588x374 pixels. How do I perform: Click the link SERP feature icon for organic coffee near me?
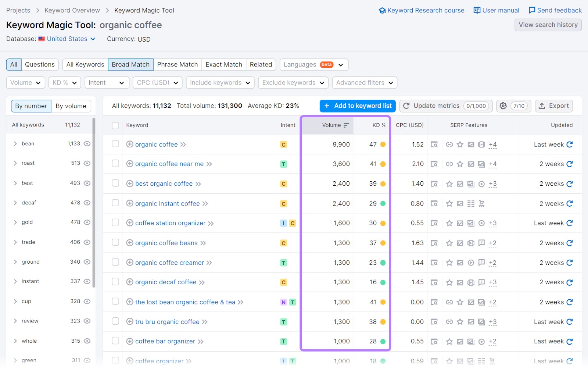449,164
